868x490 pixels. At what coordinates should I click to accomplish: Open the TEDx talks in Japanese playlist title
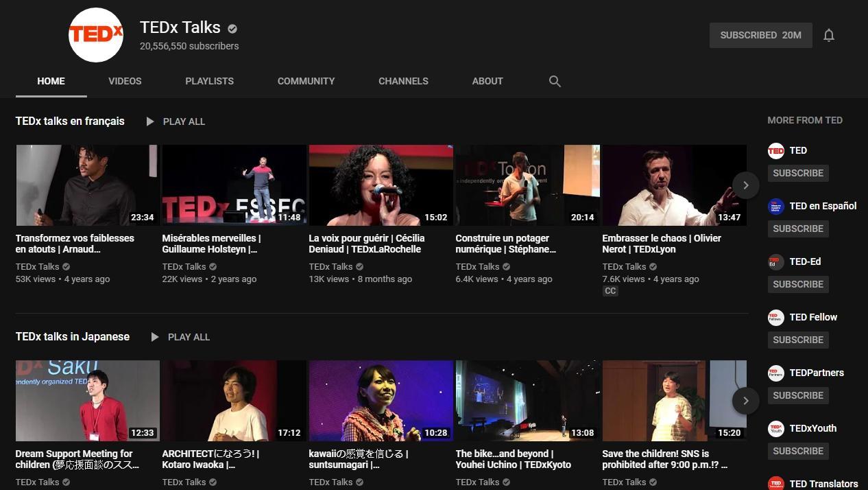click(x=73, y=336)
